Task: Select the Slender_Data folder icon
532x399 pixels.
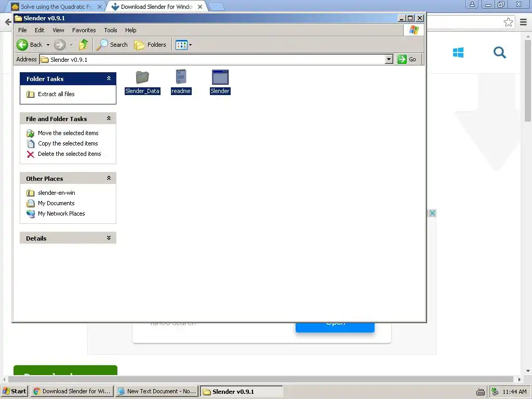Action: pyautogui.click(x=142, y=77)
